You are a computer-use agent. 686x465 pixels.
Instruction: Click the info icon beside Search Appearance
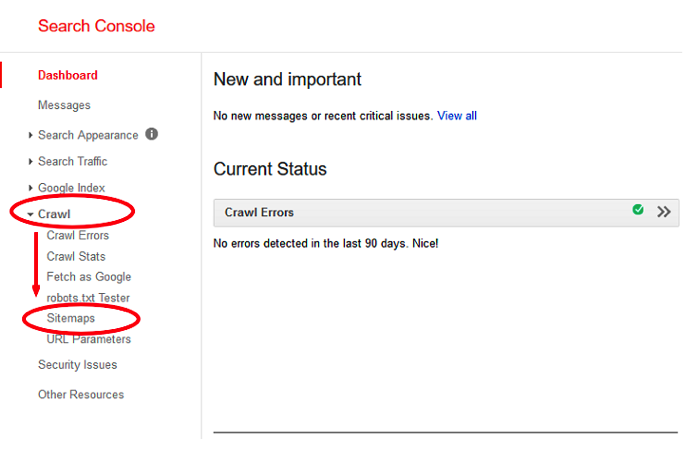(152, 134)
